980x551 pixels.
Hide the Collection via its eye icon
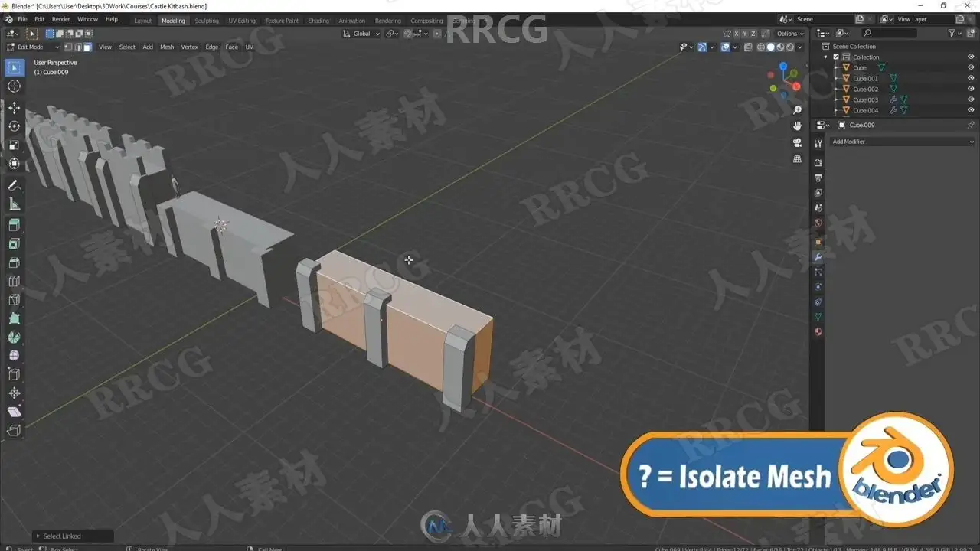tap(971, 57)
